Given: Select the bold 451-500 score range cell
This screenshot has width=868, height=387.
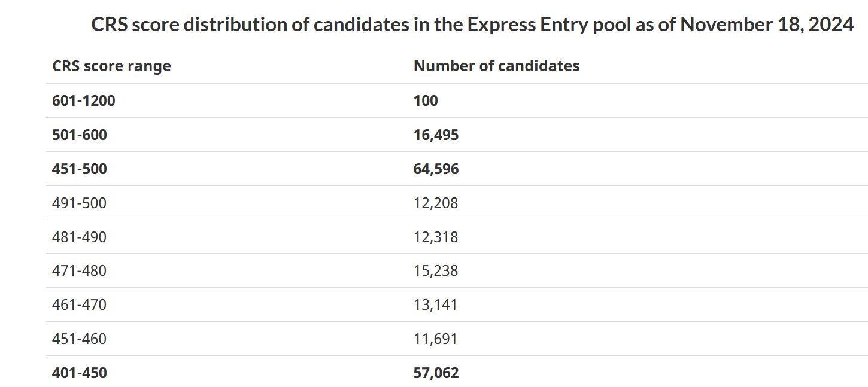Looking at the screenshot, I should coord(80,169).
